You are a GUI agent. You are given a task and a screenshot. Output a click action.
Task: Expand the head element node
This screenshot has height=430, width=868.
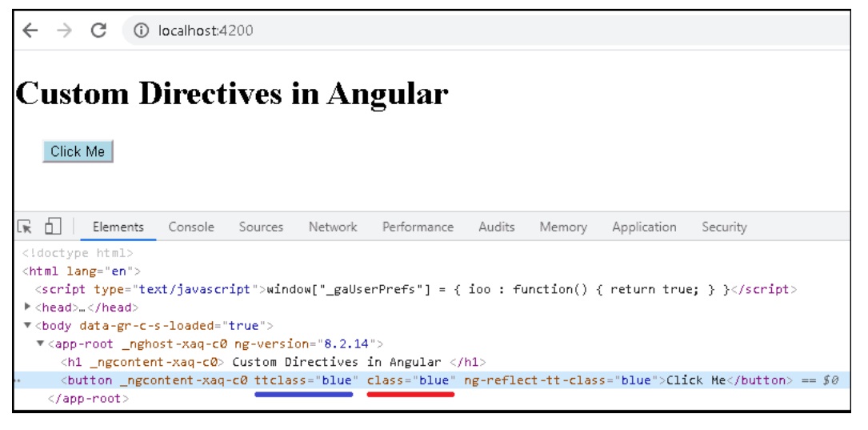tap(28, 307)
